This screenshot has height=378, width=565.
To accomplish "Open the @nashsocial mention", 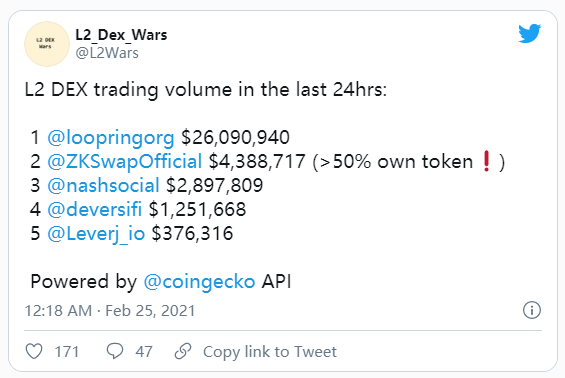I will click(x=103, y=186).
